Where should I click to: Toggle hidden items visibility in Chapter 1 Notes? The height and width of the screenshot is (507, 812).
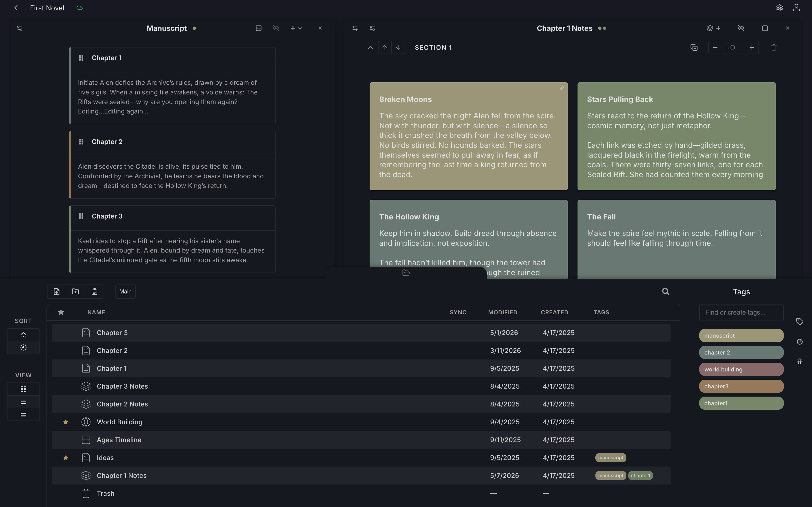(x=741, y=28)
